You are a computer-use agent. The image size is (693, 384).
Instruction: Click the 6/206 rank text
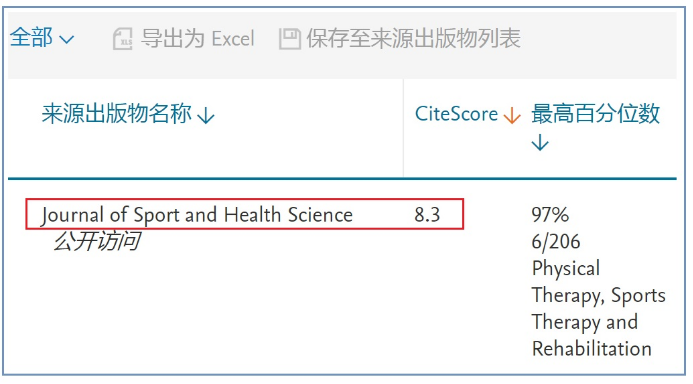(x=556, y=242)
